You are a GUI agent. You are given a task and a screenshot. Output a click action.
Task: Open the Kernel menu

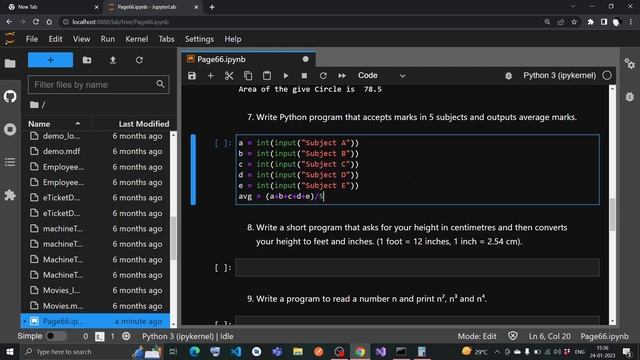pyautogui.click(x=136, y=39)
